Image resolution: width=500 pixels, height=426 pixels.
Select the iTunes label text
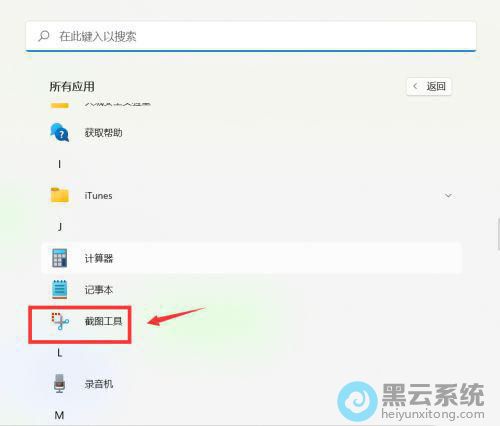(x=98, y=196)
